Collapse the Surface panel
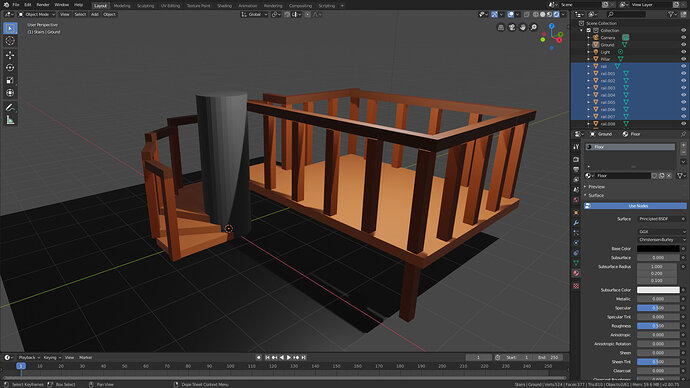690x388 pixels. (596, 195)
